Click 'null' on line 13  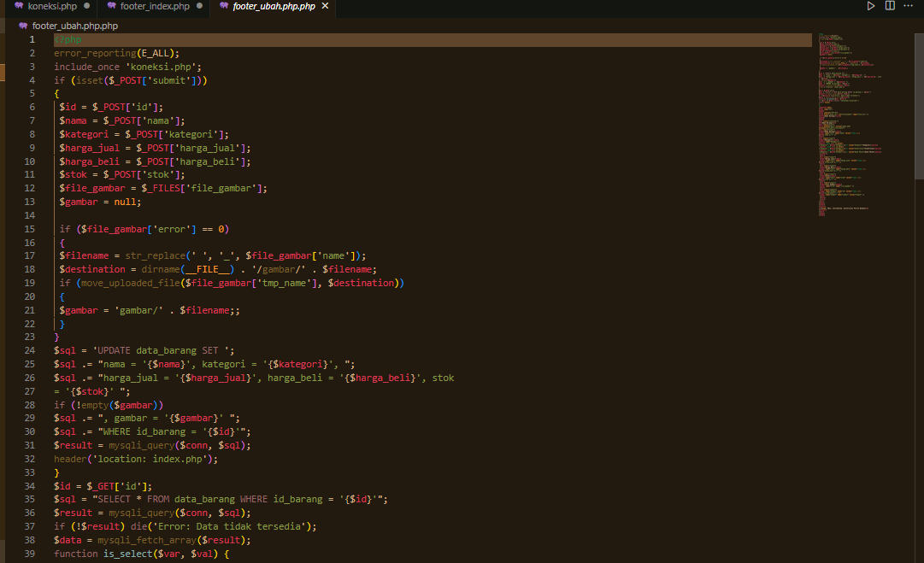pyautogui.click(x=125, y=202)
